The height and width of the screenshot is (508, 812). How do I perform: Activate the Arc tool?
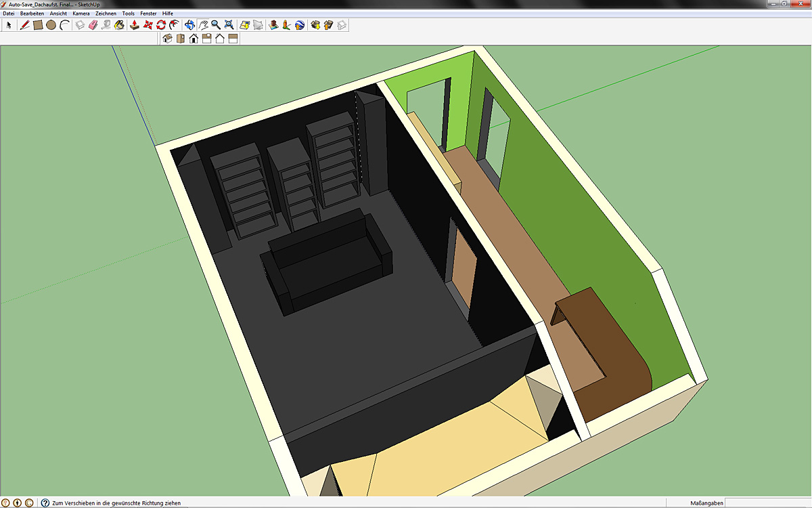(64, 25)
